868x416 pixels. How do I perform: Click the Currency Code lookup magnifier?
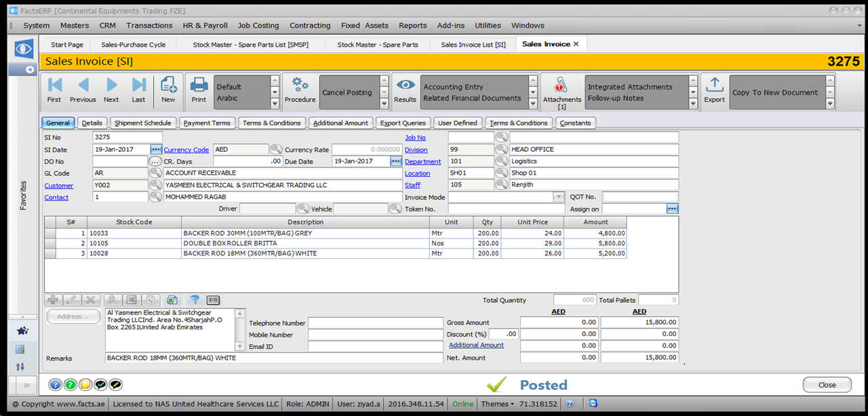(x=276, y=150)
